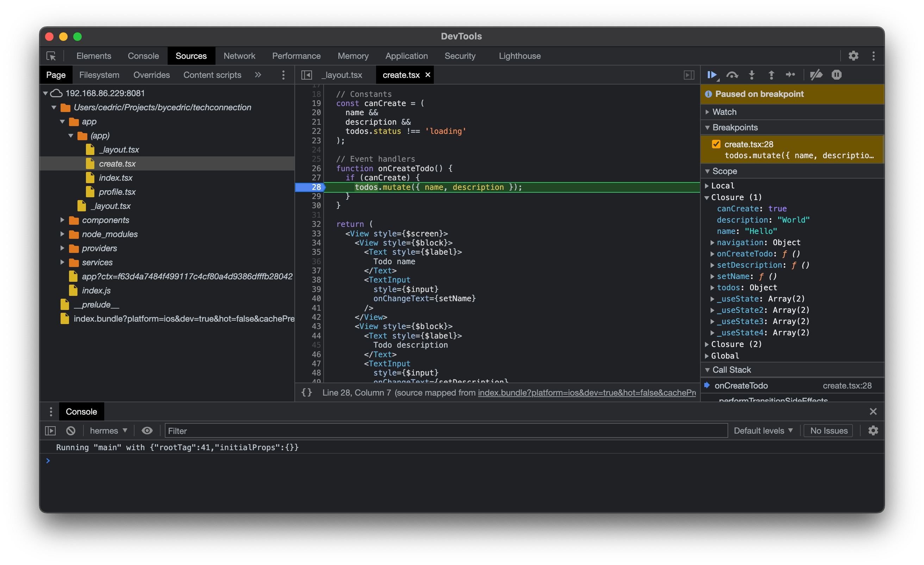This screenshot has height=565, width=924.
Task: Pretty print source with the braces icon
Action: click(306, 392)
